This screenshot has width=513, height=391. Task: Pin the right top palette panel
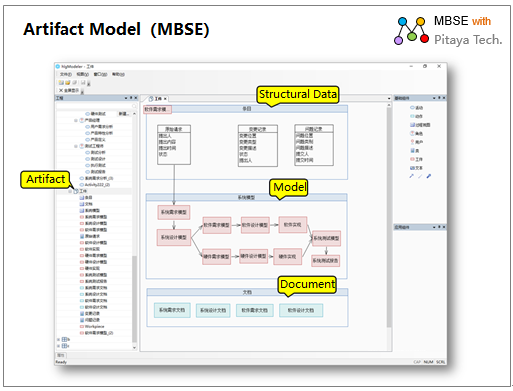point(439,98)
